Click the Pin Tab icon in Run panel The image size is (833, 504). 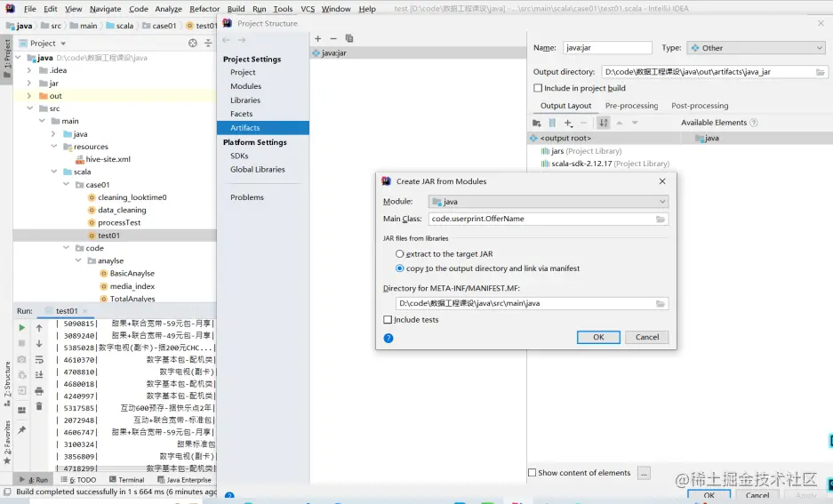pyautogui.click(x=22, y=429)
